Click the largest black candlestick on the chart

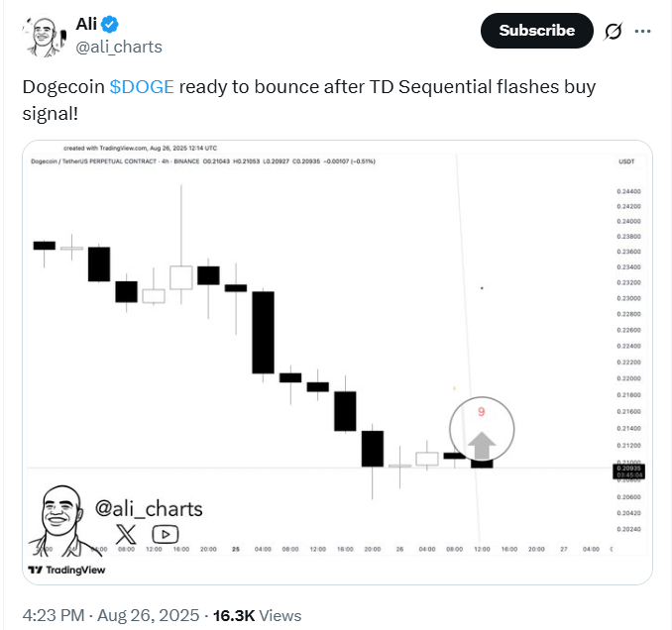263,332
